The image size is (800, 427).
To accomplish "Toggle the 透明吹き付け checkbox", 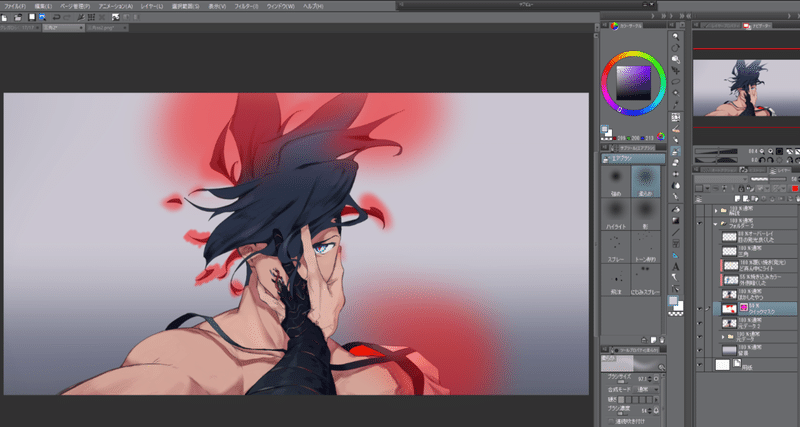I will point(611,422).
